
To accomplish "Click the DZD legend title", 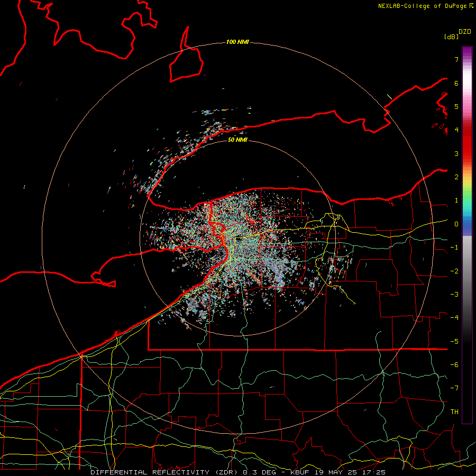I will (x=465, y=32).
